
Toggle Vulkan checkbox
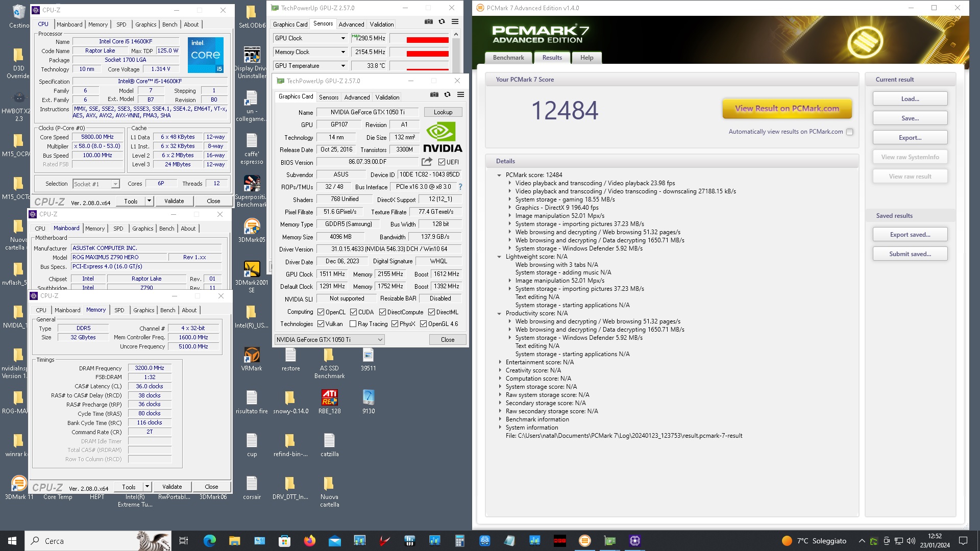pos(321,324)
